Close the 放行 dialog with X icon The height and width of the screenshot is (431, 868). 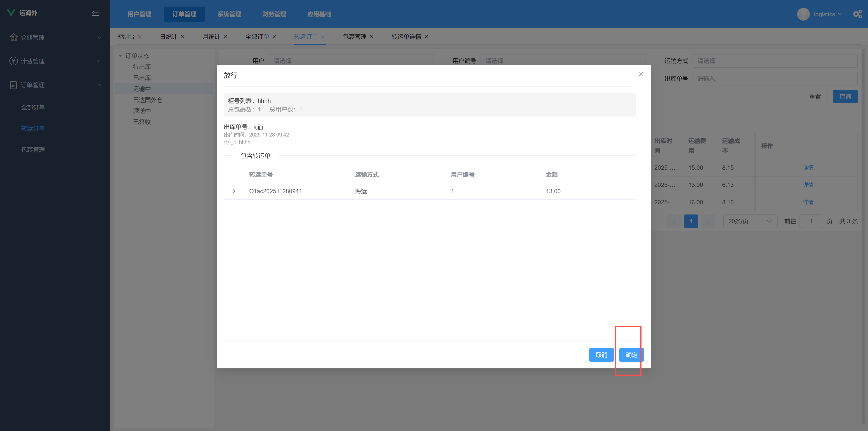click(x=641, y=74)
